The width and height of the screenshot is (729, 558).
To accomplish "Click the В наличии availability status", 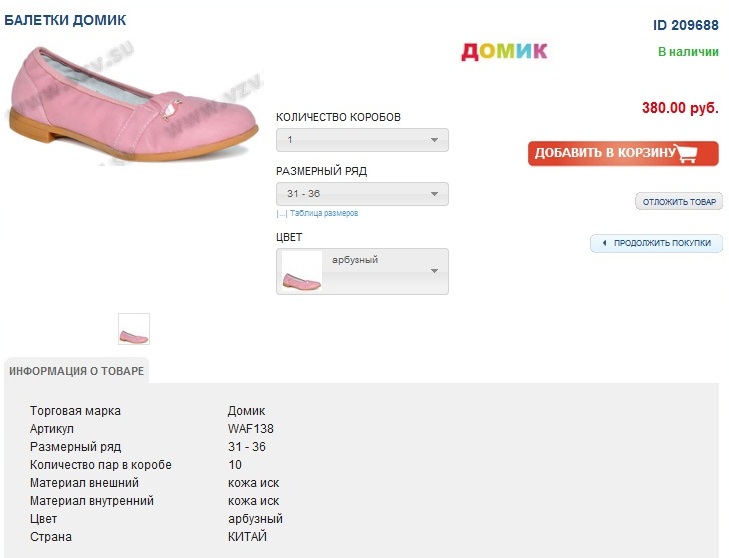I will (688, 52).
